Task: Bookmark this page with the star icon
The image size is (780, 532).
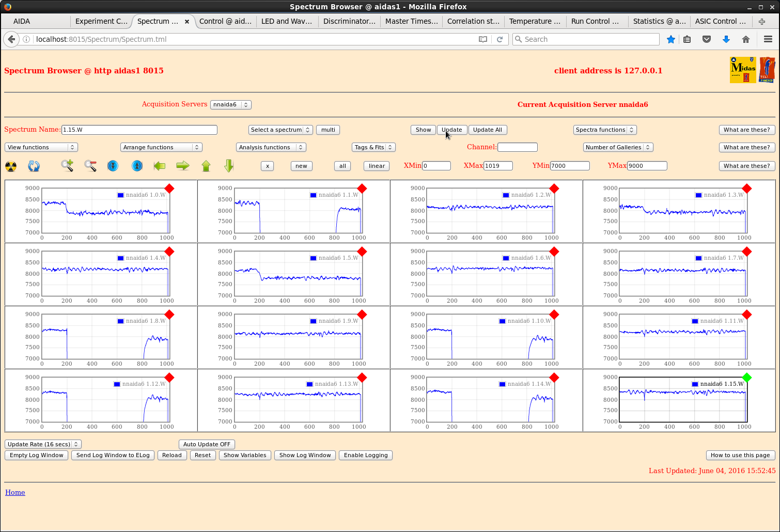Action: point(671,39)
